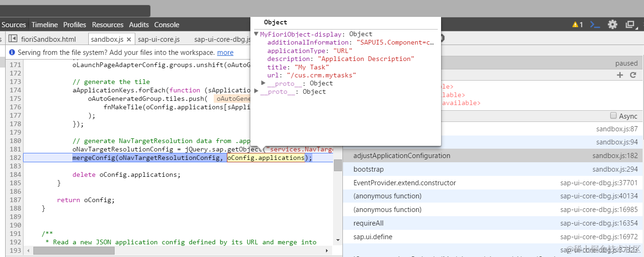Screen dimensions: 644x257
Task: Collapse the MyFioriObject-display object
Action: point(256,34)
